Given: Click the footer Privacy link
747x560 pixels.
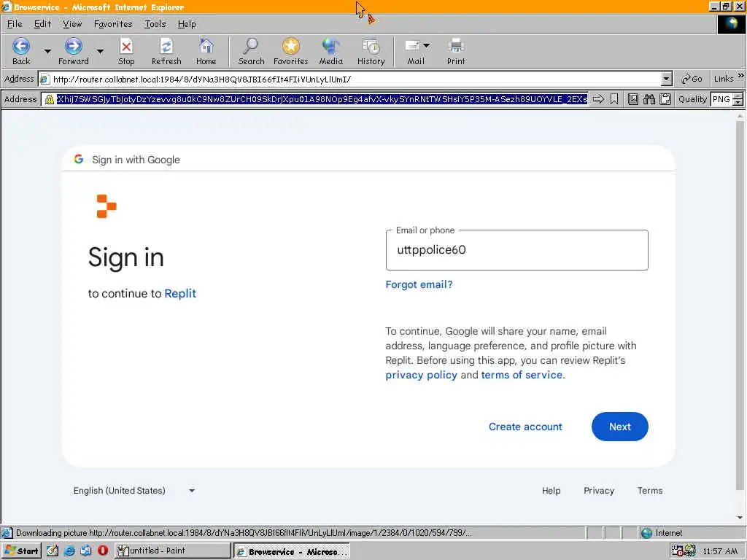Looking at the screenshot, I should pos(599,491).
